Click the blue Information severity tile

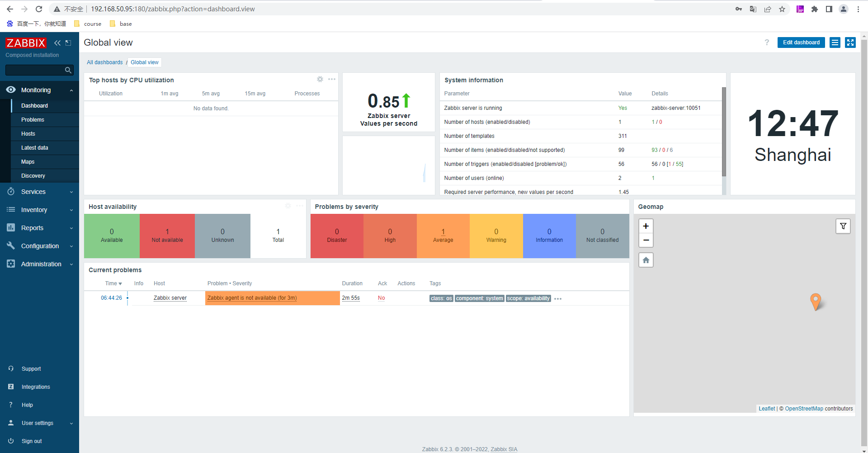coord(549,236)
